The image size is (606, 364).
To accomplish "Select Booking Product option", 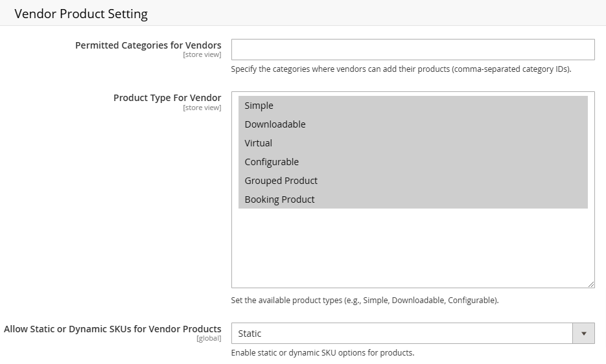I will (413, 199).
